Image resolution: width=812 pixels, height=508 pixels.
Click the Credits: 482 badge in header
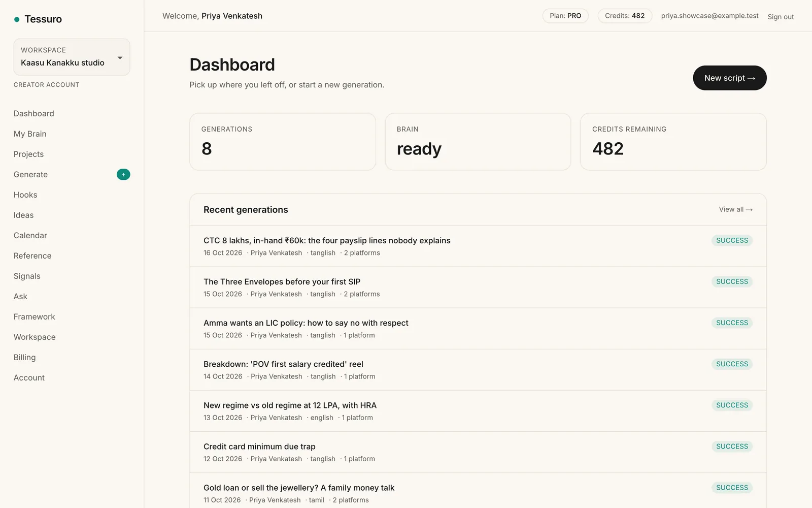(x=625, y=16)
